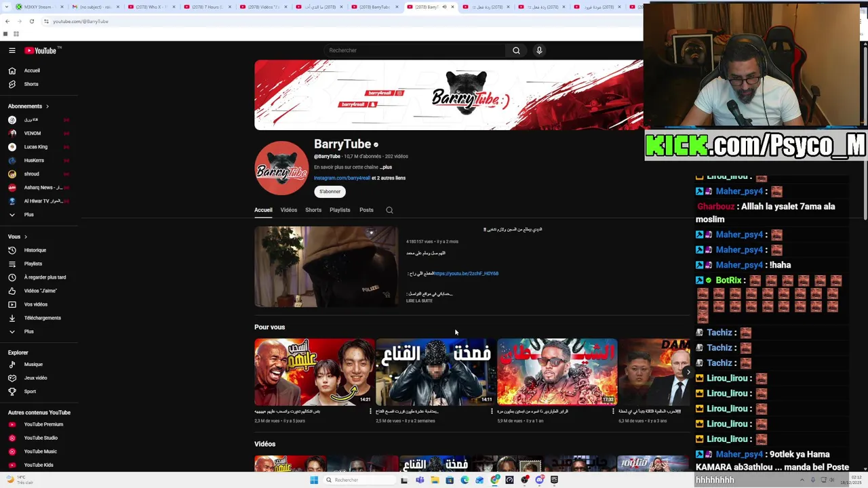Open the Windows Start menu
Viewport: 868px width, 488px height.
(313, 480)
